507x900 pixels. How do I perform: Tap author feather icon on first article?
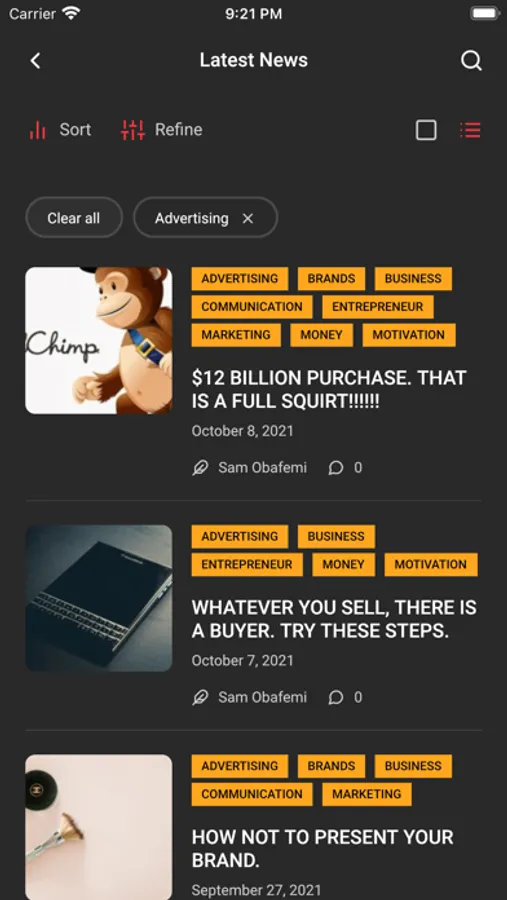[200, 468]
